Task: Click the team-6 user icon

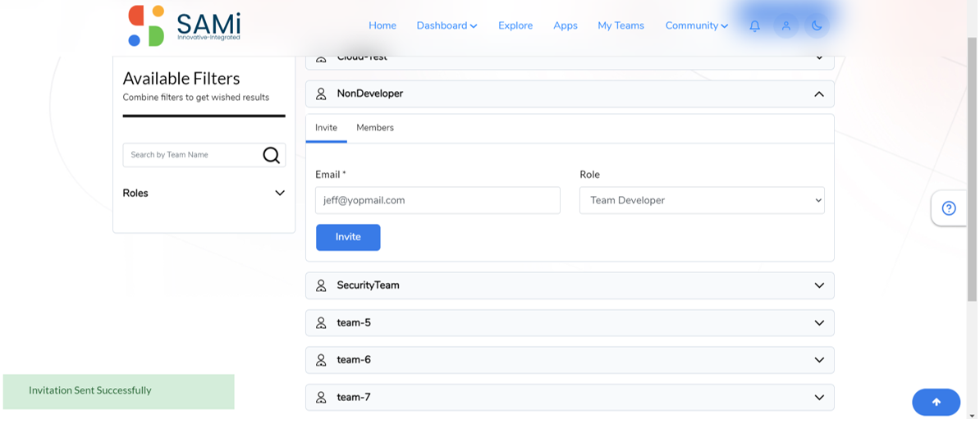Action: pyautogui.click(x=321, y=360)
